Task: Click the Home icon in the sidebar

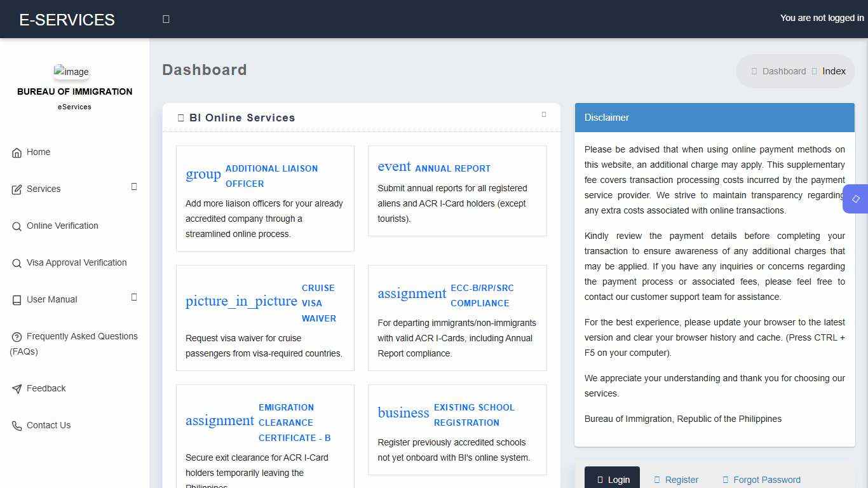Action: 17,152
